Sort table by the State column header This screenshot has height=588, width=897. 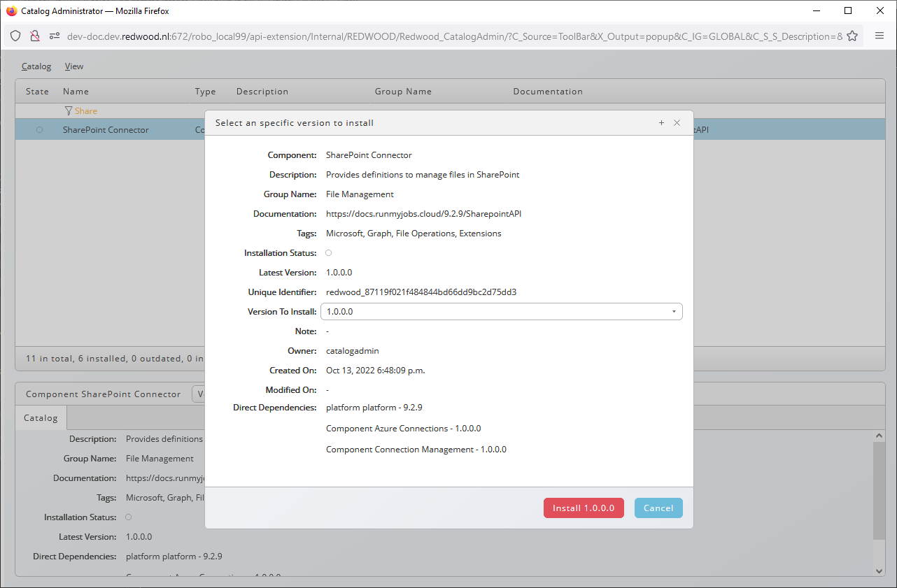click(37, 92)
